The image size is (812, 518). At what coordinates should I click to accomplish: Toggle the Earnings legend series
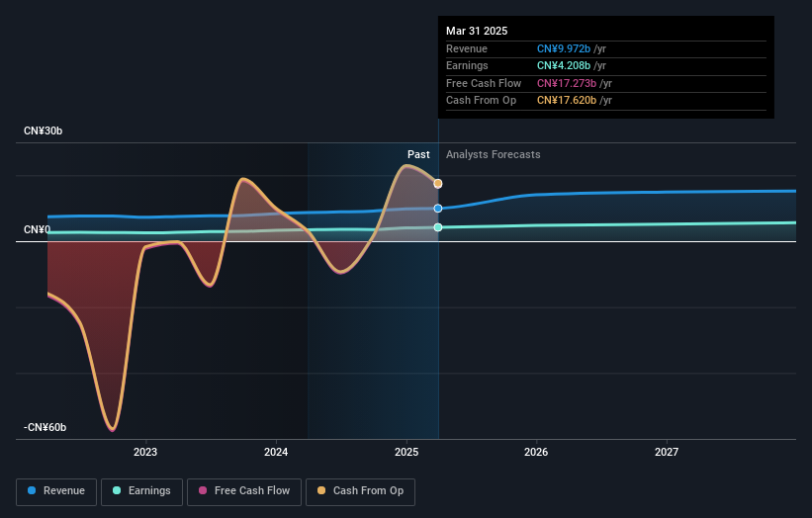pyautogui.click(x=141, y=491)
